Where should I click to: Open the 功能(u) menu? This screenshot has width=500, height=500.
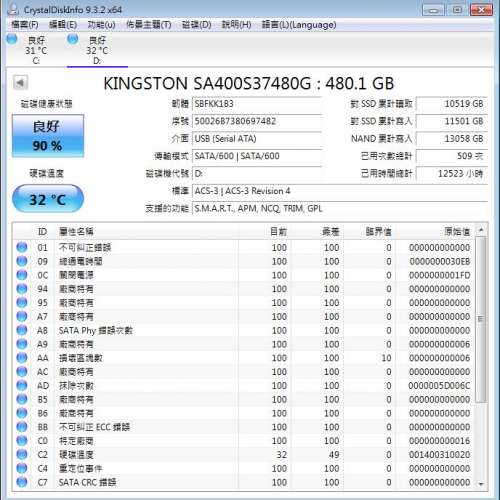pyautogui.click(x=101, y=25)
